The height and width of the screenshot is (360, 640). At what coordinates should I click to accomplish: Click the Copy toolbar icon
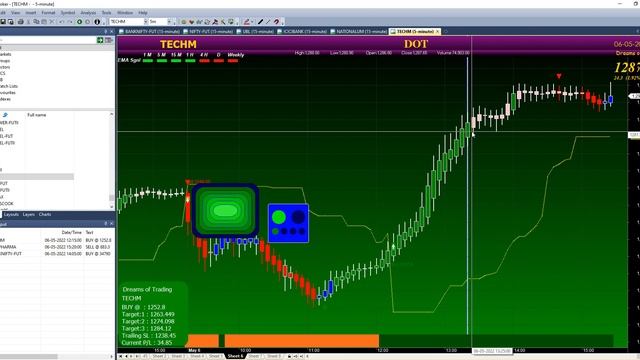click(36, 22)
